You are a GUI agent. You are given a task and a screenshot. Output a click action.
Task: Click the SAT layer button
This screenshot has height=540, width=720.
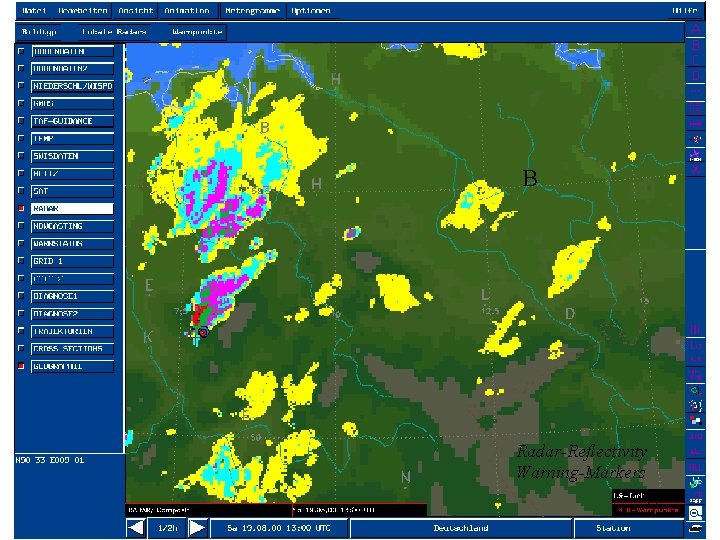(73, 191)
